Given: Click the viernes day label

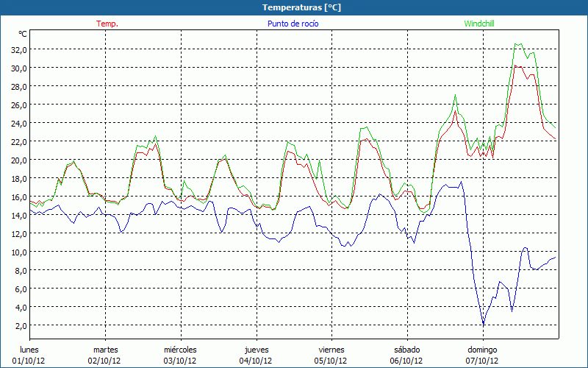Looking at the screenshot, I should click(x=331, y=350).
